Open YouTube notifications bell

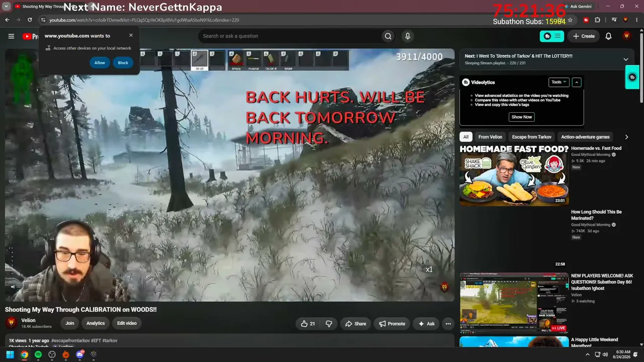point(608,36)
